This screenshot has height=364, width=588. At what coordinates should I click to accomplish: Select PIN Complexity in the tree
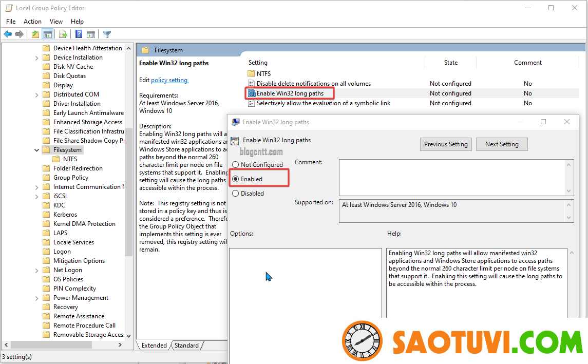tap(74, 289)
